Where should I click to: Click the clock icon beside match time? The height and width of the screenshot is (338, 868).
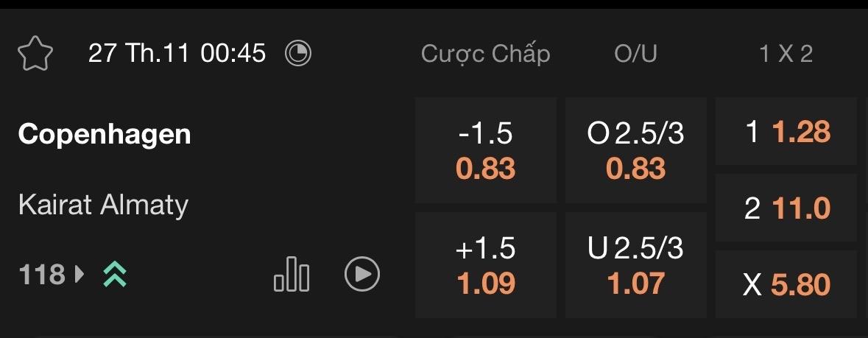point(298,54)
